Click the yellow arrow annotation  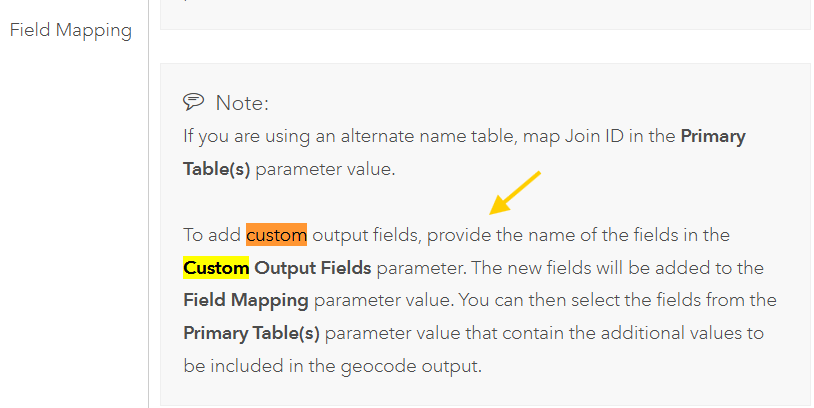point(515,193)
